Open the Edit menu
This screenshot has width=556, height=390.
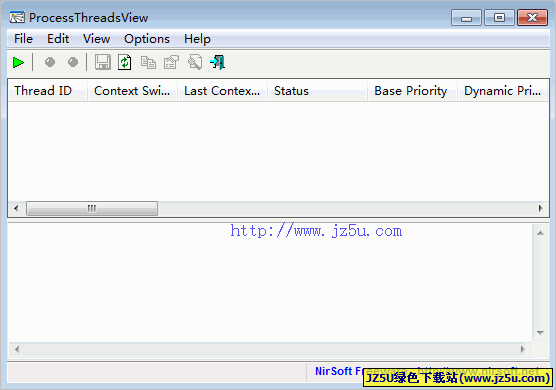tap(58, 39)
